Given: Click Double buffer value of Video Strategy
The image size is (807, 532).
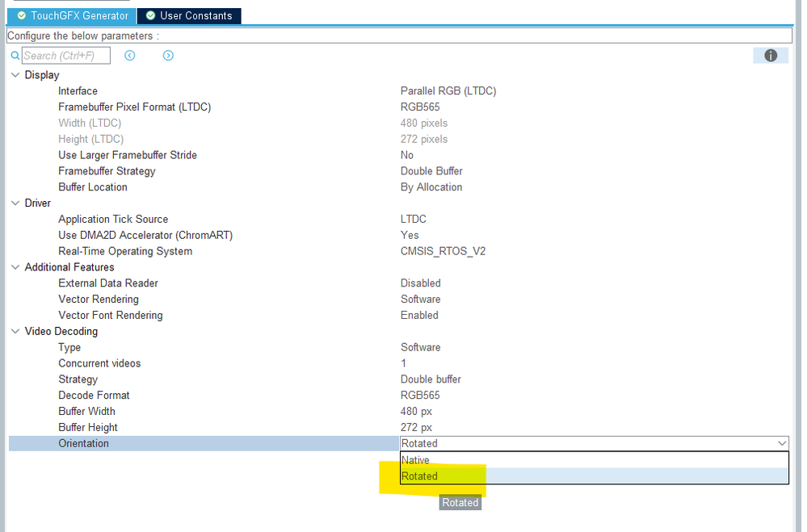Looking at the screenshot, I should pyautogui.click(x=431, y=379).
